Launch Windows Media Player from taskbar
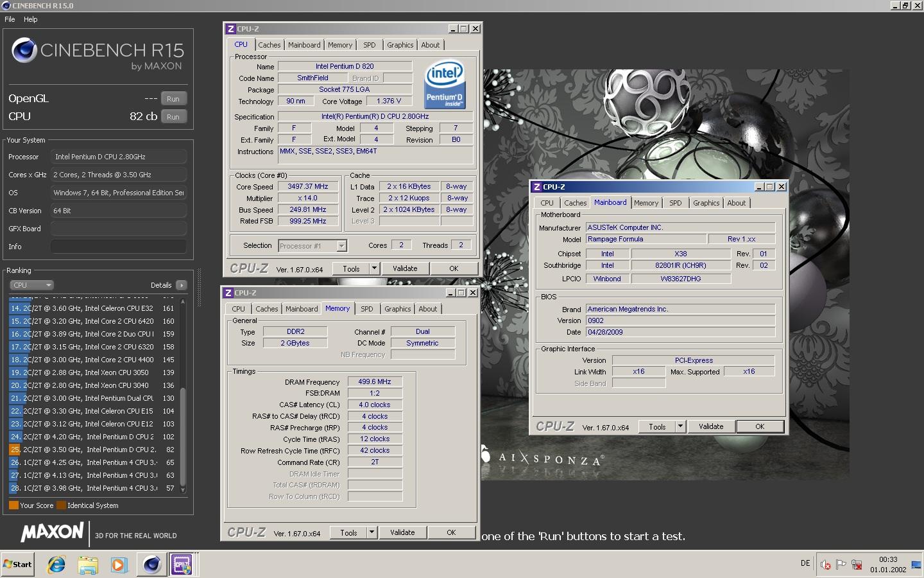This screenshot has height=578, width=924. [119, 565]
